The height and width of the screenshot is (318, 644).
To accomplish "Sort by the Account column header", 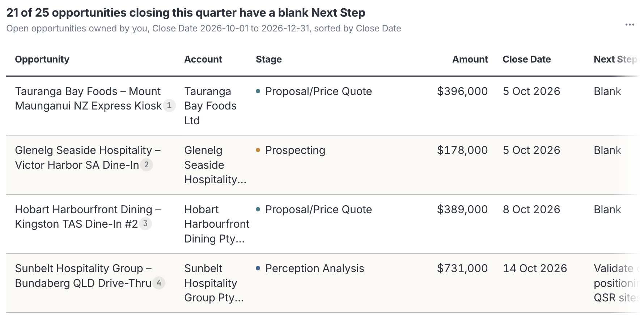I will tap(203, 59).
